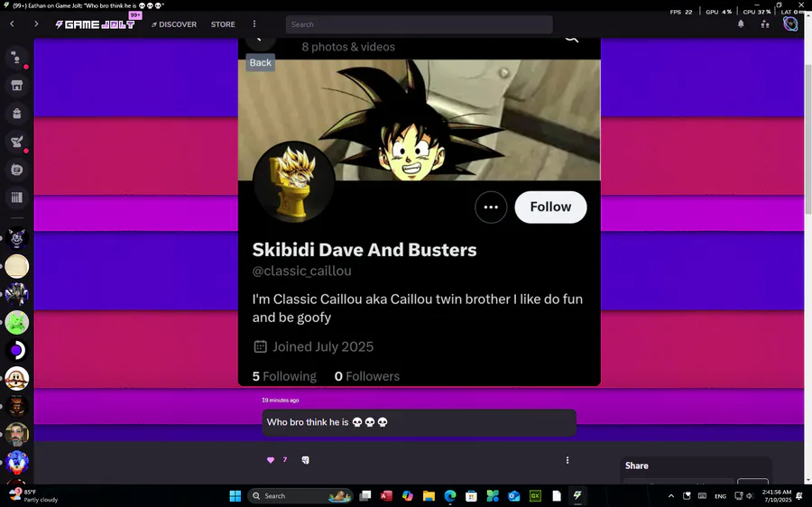Click the 5 Following count
Viewport: 812px width, 507px height.
point(284,376)
